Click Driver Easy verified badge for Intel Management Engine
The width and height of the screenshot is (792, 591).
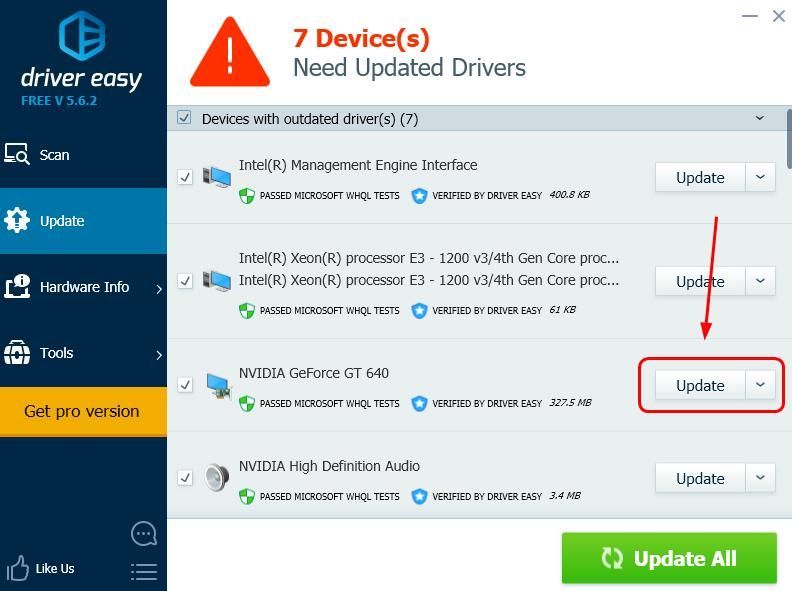pos(419,195)
